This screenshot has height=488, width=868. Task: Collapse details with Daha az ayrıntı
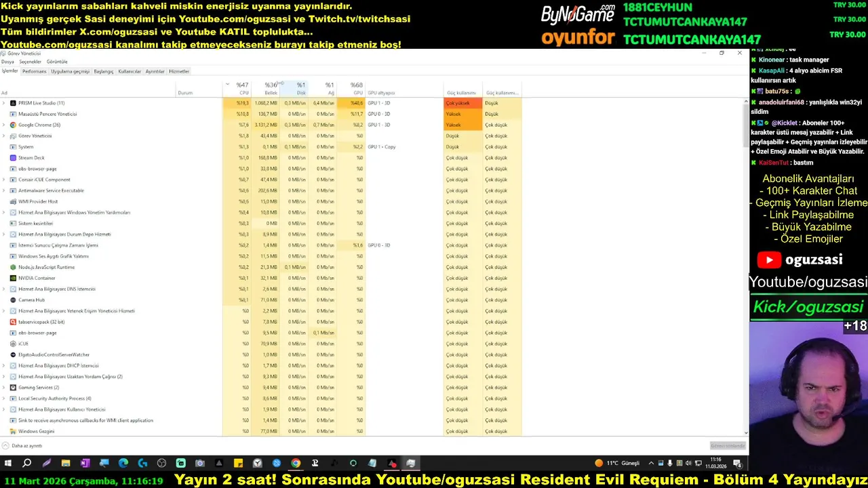point(22,446)
